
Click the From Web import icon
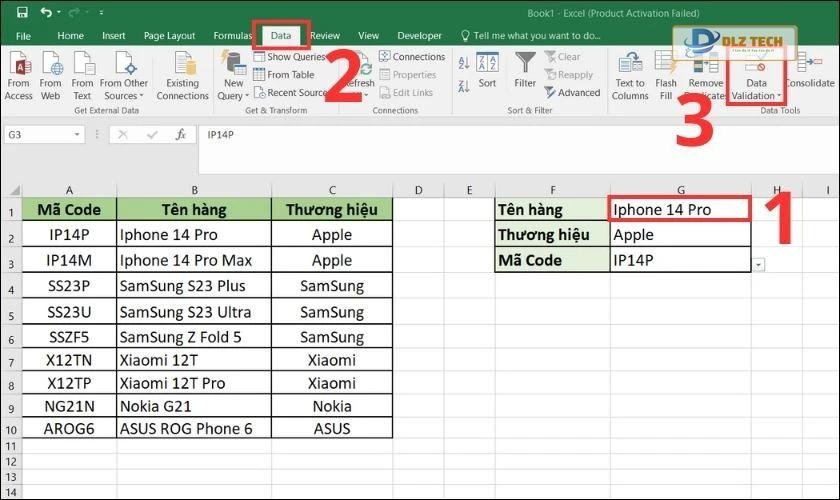(50, 70)
